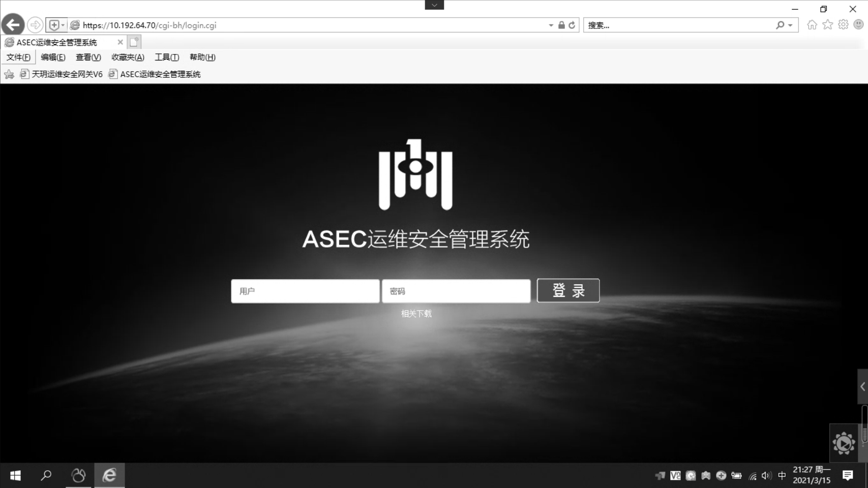Click the round plus tray icon
Viewport: 868px width, 488px height.
[721, 476]
